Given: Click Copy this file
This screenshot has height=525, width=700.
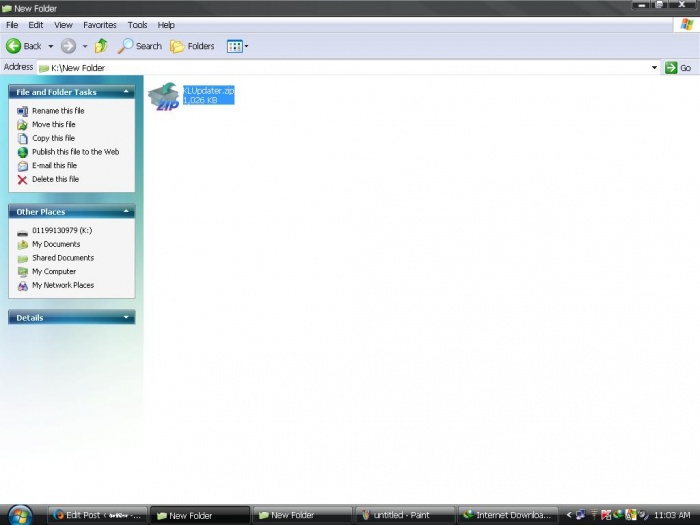Looking at the screenshot, I should 53,138.
